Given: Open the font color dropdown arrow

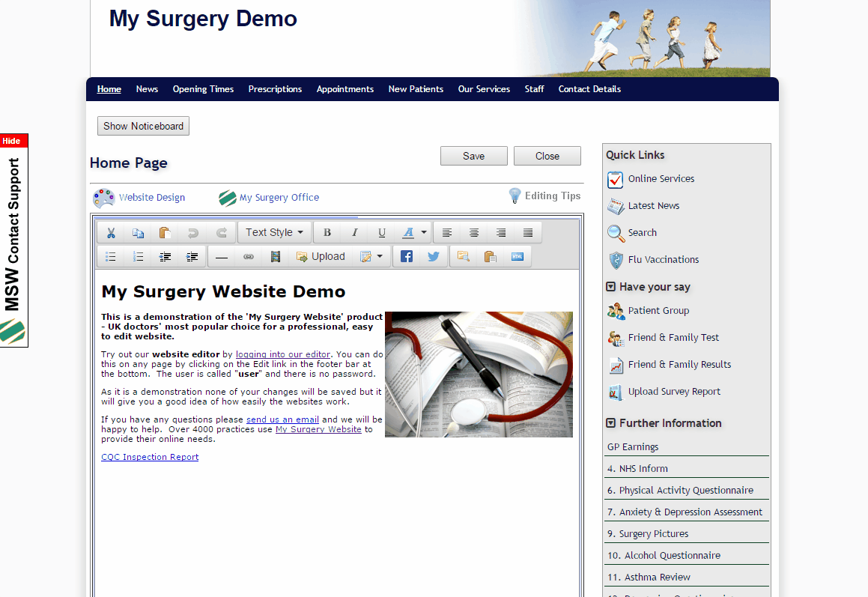Looking at the screenshot, I should point(424,232).
